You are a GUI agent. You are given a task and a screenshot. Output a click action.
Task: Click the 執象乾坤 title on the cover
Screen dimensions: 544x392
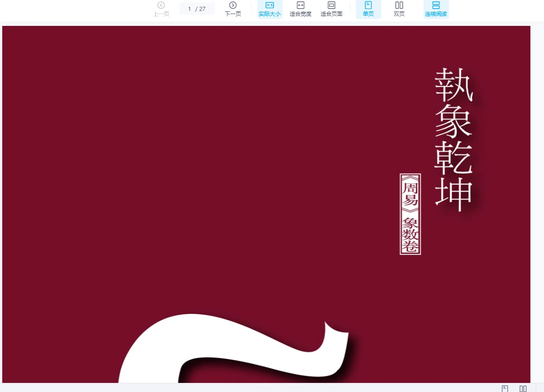pos(454,140)
